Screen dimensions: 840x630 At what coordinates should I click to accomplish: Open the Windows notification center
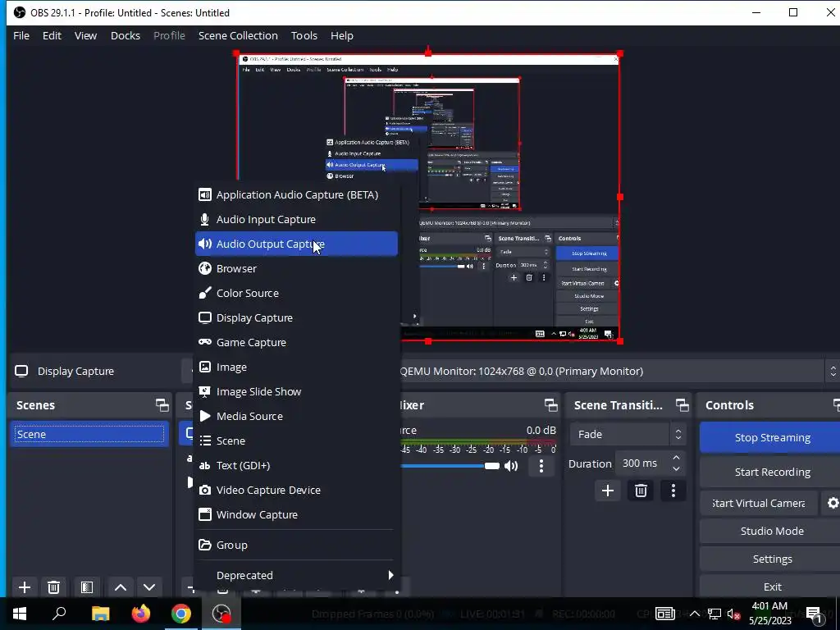[x=814, y=614]
